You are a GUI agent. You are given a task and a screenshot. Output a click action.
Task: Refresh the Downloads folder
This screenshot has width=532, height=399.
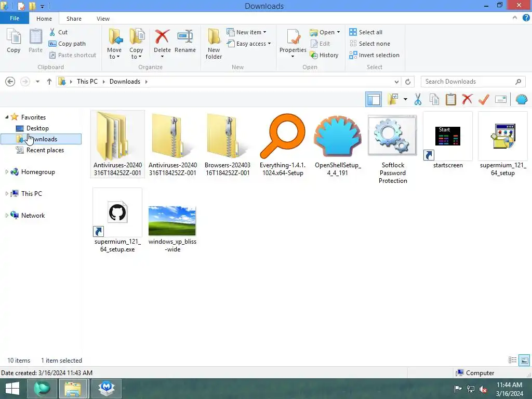point(408,82)
